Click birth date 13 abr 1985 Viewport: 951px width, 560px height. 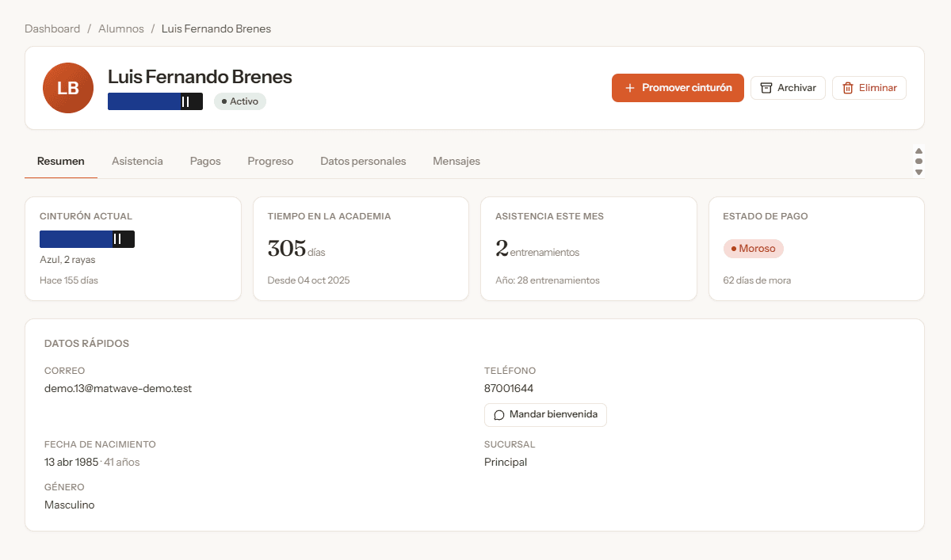click(x=71, y=462)
